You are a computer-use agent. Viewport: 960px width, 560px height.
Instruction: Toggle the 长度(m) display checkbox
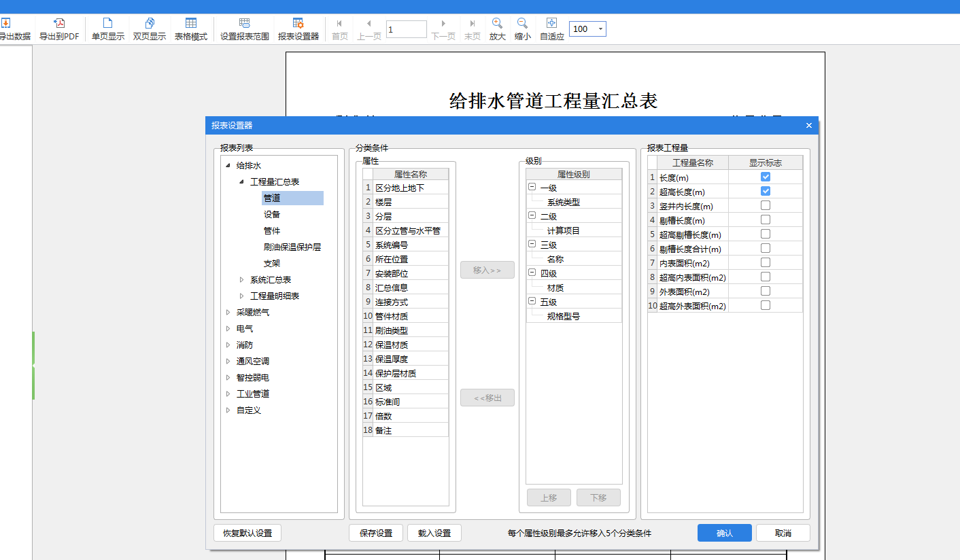766,177
